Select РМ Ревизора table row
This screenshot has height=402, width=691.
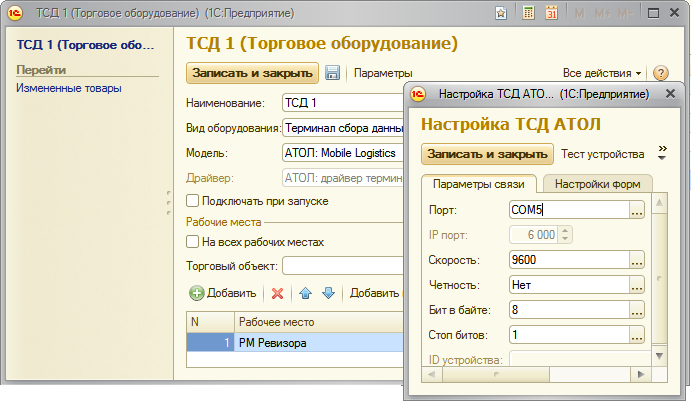pyautogui.click(x=295, y=342)
